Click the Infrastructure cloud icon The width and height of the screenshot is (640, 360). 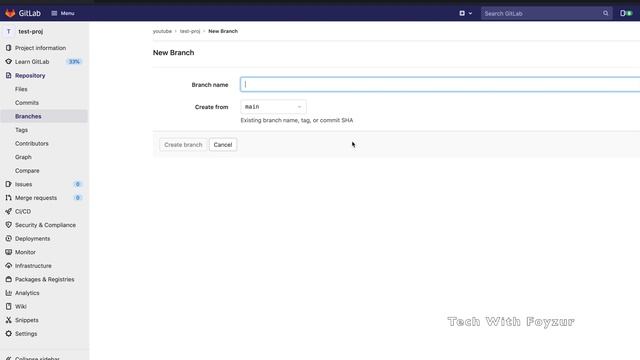coord(9,266)
